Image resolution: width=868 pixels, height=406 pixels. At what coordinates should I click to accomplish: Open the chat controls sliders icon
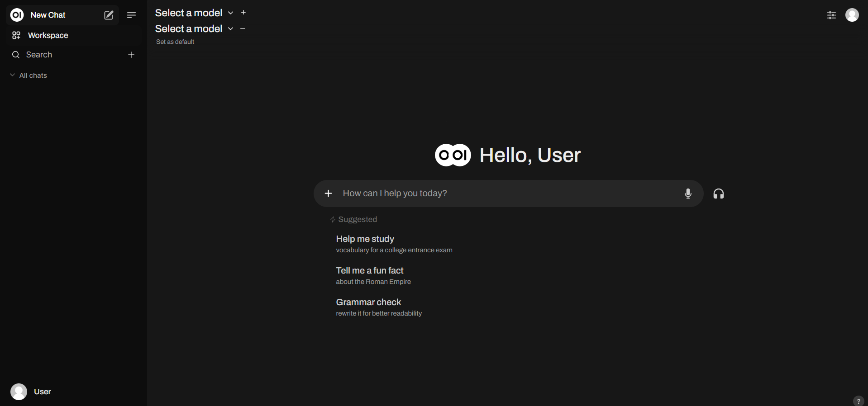tap(831, 15)
